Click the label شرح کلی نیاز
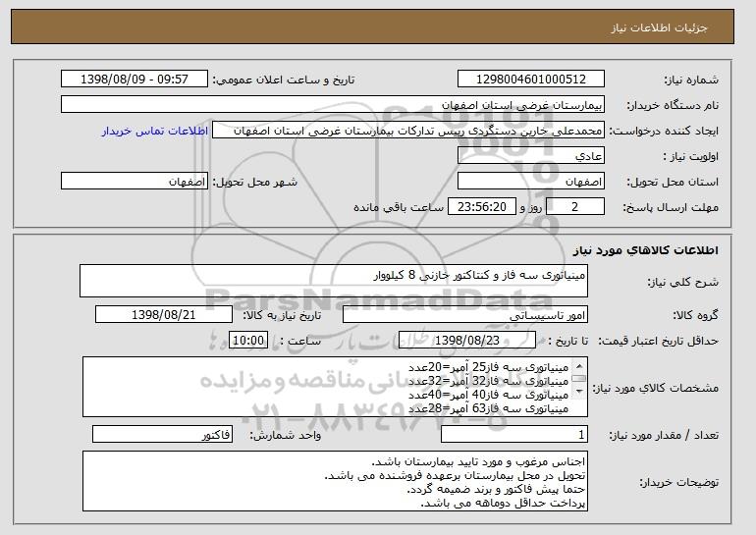The image size is (756, 535). (x=682, y=282)
